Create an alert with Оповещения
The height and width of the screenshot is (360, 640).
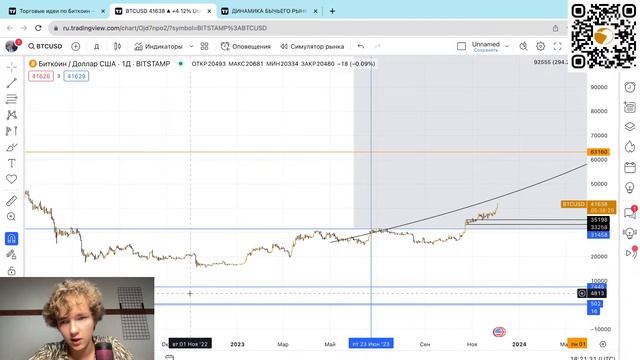[246, 47]
